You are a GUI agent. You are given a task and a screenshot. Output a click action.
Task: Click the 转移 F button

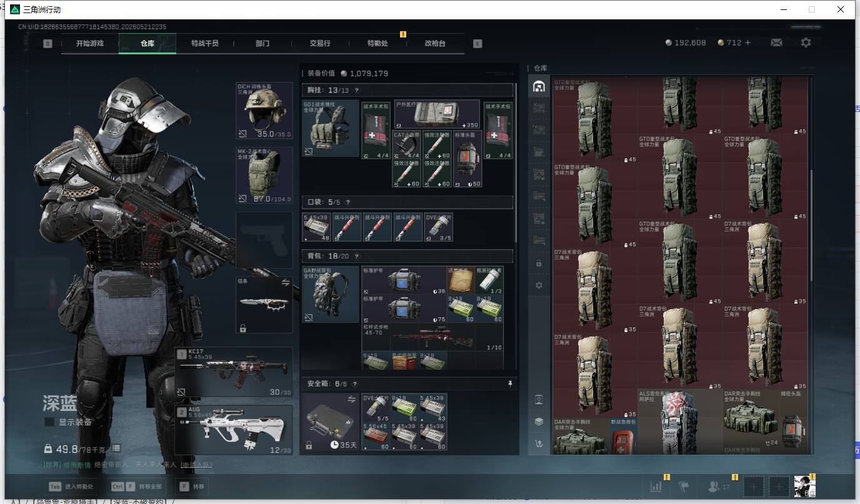point(192,487)
